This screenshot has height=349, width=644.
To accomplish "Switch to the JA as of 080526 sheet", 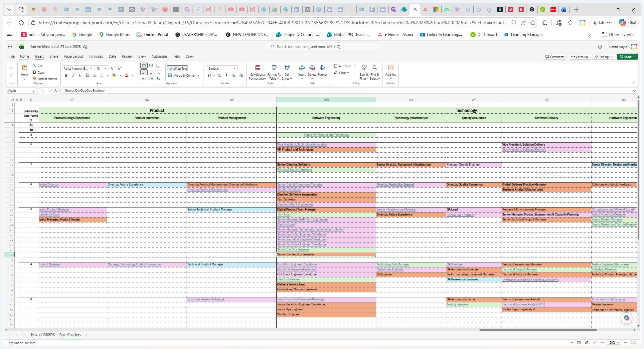I will (x=43, y=335).
